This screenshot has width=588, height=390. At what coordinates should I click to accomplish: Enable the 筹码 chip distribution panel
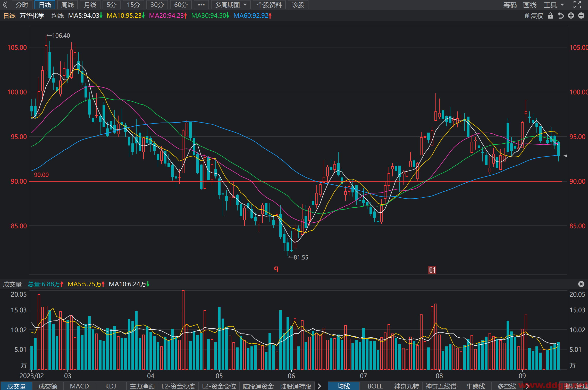510,5
